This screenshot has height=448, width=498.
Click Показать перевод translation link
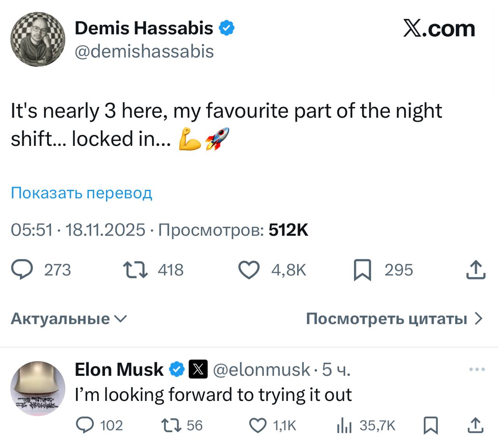81,192
